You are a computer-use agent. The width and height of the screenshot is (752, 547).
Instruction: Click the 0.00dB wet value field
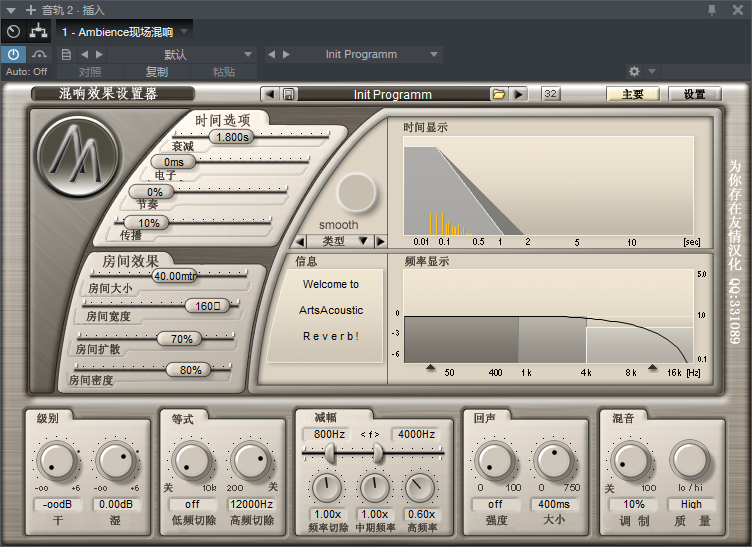click(116, 504)
